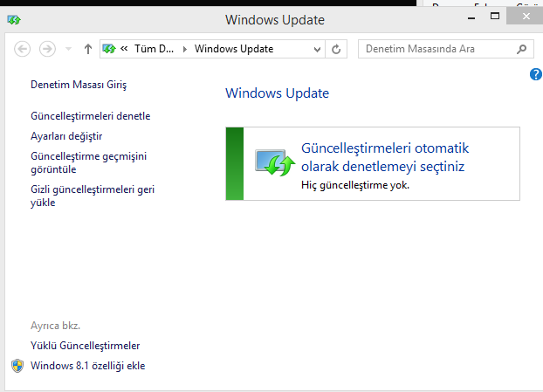
Task: Click the address bar Windows Update icon
Action: (109, 49)
